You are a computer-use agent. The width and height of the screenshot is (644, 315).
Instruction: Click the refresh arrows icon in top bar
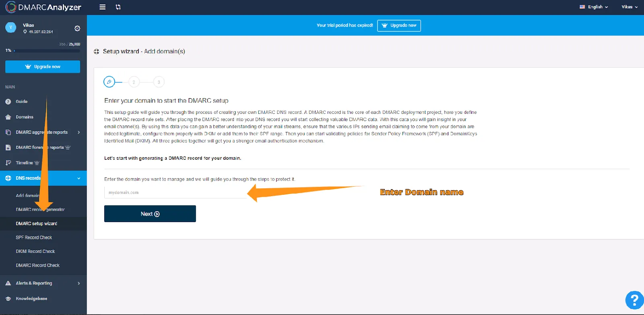(118, 7)
